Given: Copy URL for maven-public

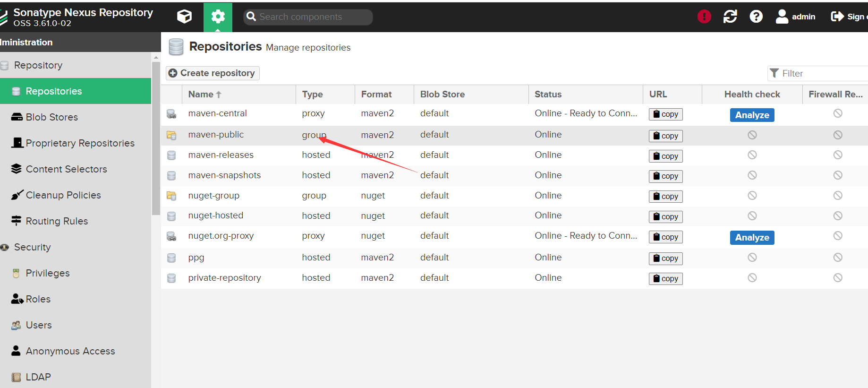Looking at the screenshot, I should (x=665, y=136).
